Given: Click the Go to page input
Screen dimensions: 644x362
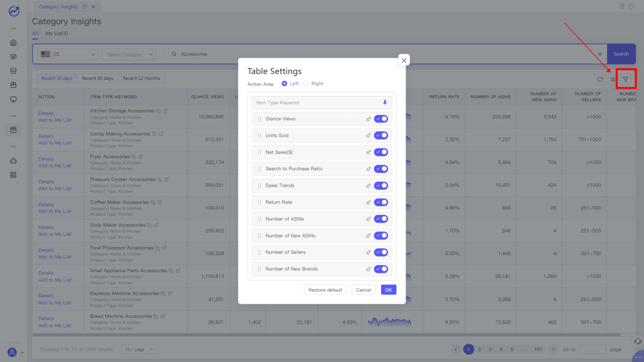Looking at the screenshot, I should (x=592, y=349).
